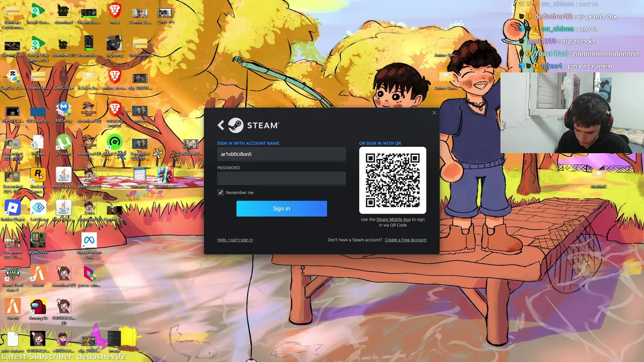Viewport: 644px width, 362px height.
Task: Select the unnamed image file icon
Action: tap(140, 177)
